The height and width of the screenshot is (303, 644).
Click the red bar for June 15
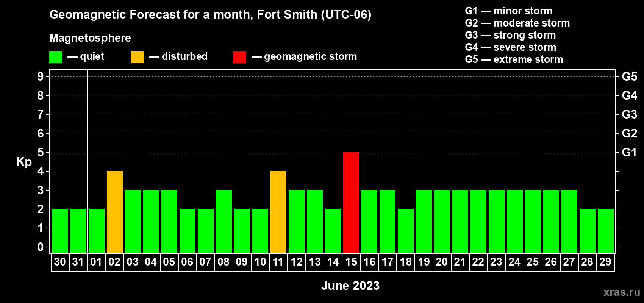(351, 202)
